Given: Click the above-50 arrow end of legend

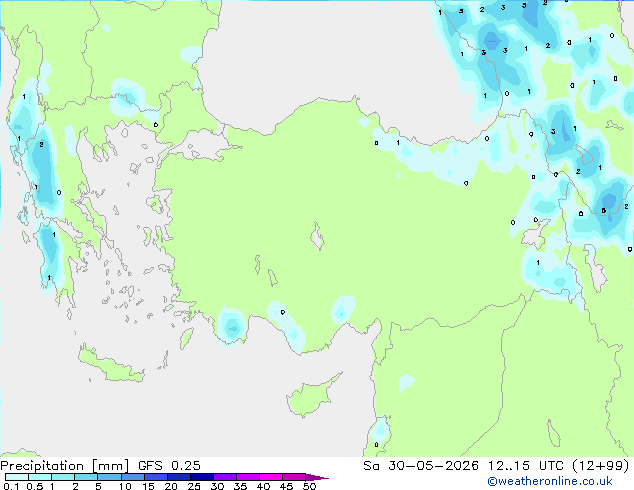Looking at the screenshot, I should click(x=317, y=477).
